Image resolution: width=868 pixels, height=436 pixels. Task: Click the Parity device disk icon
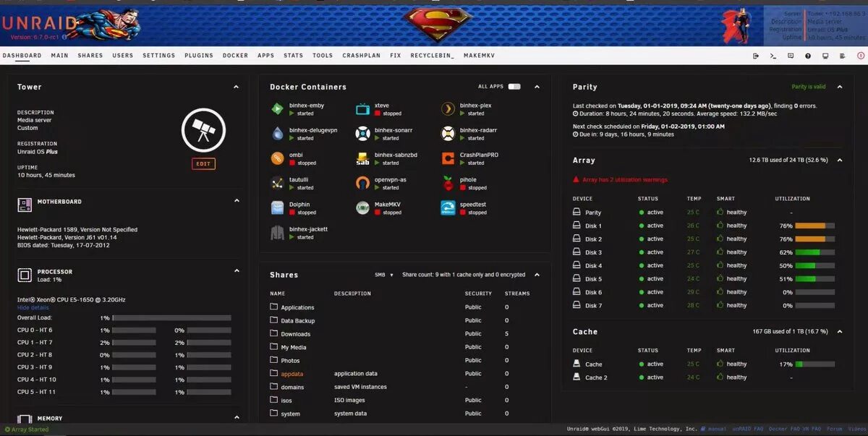click(x=577, y=213)
